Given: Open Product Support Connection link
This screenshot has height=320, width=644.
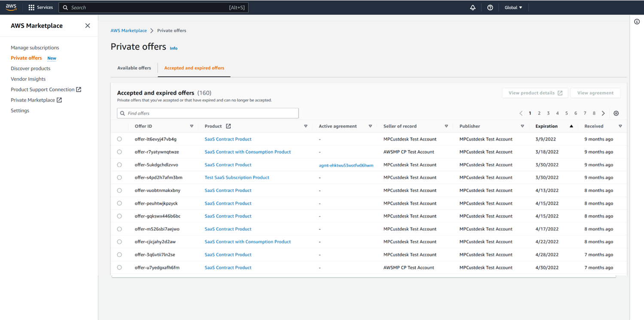Looking at the screenshot, I should coord(46,90).
